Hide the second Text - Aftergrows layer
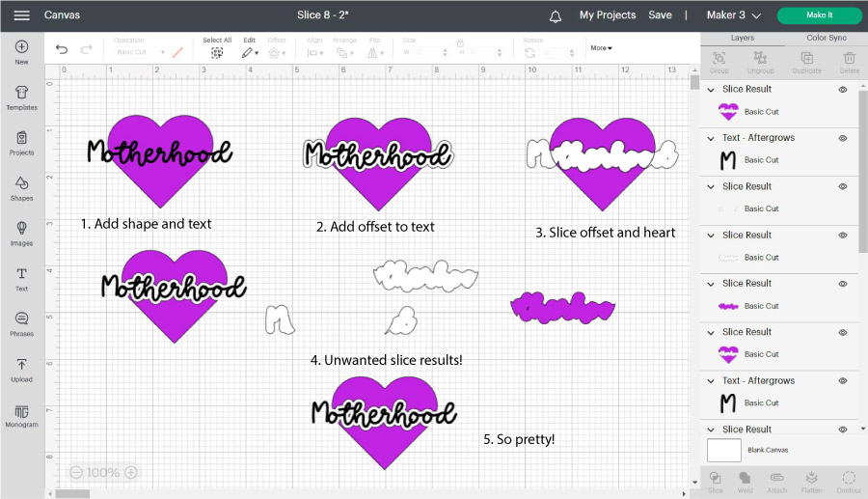 coord(843,381)
